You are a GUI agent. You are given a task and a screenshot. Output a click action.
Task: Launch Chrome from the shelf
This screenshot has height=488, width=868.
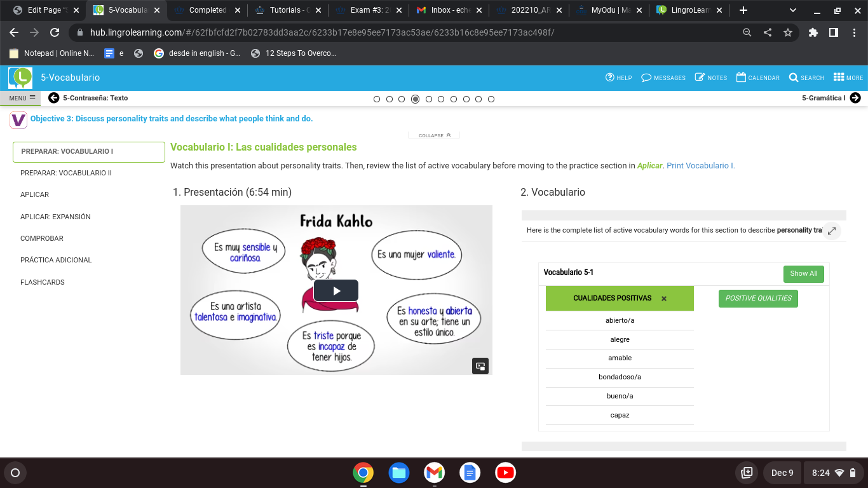[363, 473]
